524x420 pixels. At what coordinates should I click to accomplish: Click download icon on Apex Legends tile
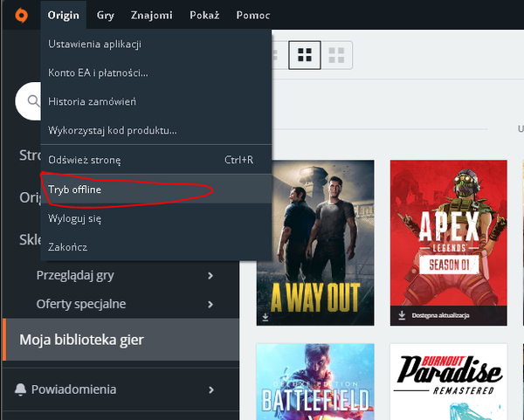tap(403, 315)
